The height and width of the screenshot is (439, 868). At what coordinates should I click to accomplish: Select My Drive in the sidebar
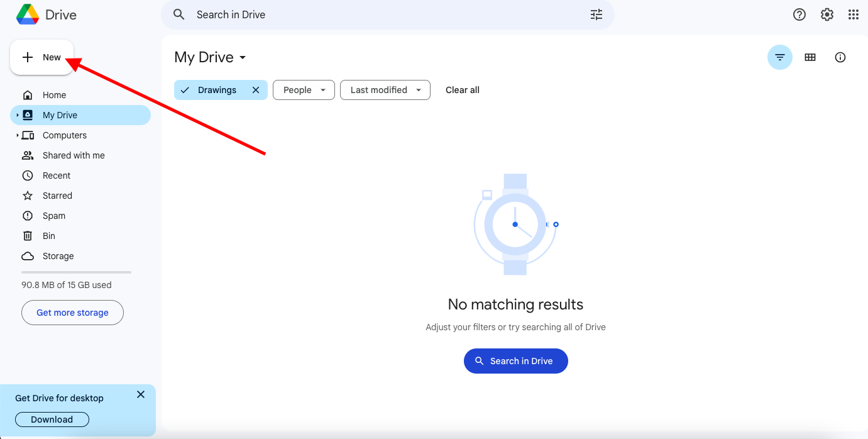click(x=80, y=115)
